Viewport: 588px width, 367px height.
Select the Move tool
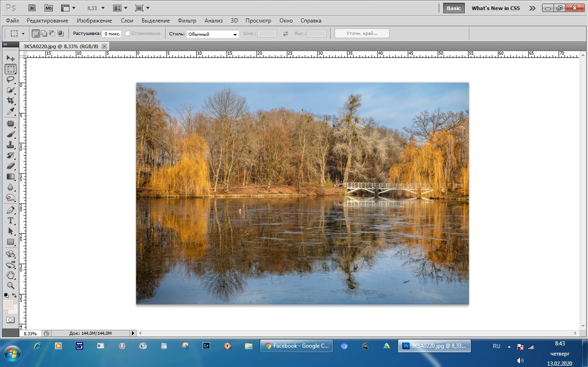pyautogui.click(x=11, y=58)
